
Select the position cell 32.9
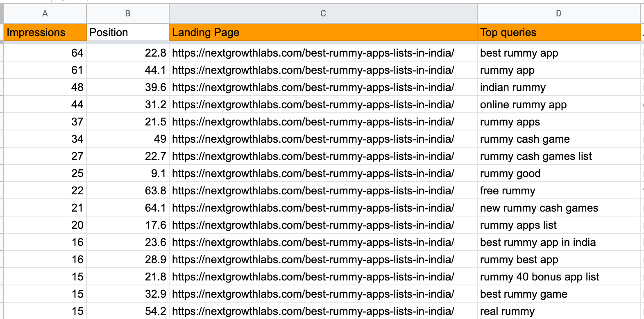point(128,294)
